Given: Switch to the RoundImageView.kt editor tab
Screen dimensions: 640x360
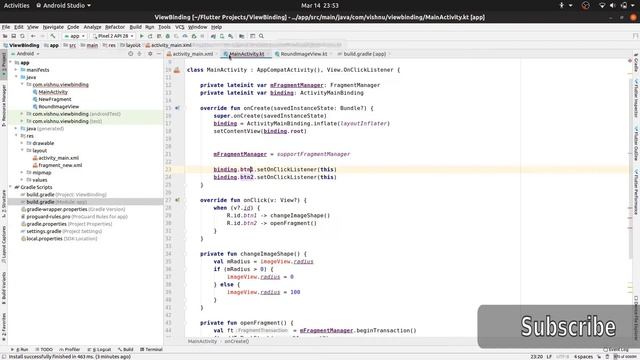Looking at the screenshot, I should (x=304, y=54).
